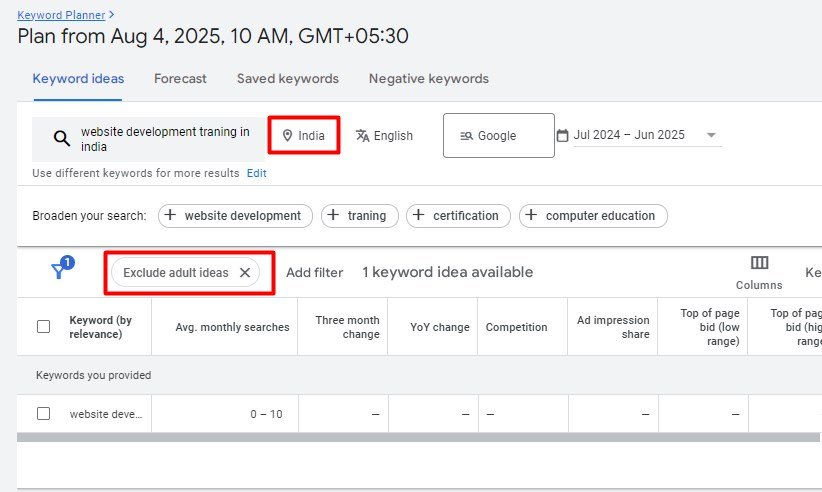Add 'computer education' to broaden search
The height and width of the screenshot is (492, 822).
[x=593, y=216]
